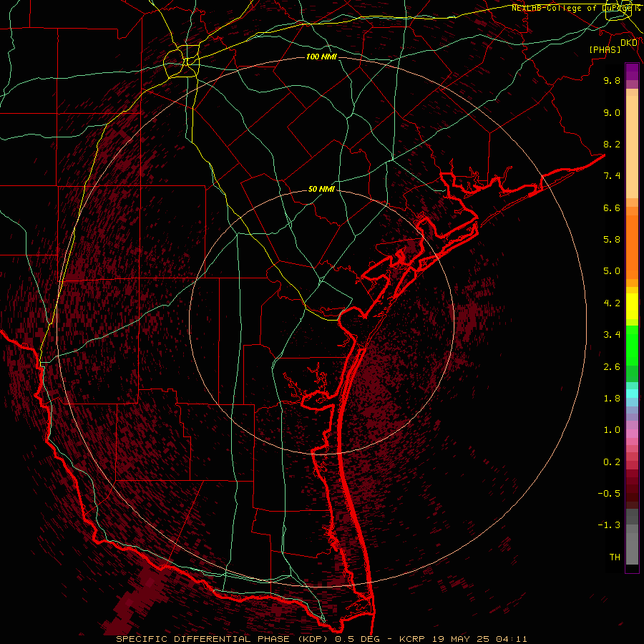Click the "KCRP" station identifier in the caption
This screenshot has height=644, width=644.
pyautogui.click(x=411, y=639)
